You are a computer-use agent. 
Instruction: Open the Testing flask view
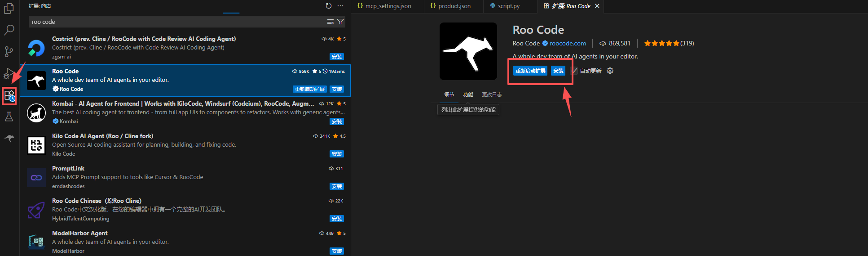click(x=9, y=117)
